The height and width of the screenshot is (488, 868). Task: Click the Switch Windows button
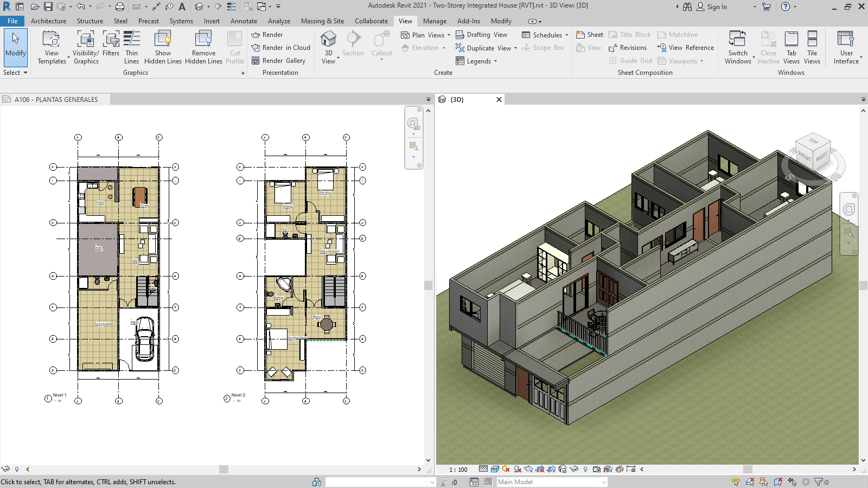click(x=738, y=47)
